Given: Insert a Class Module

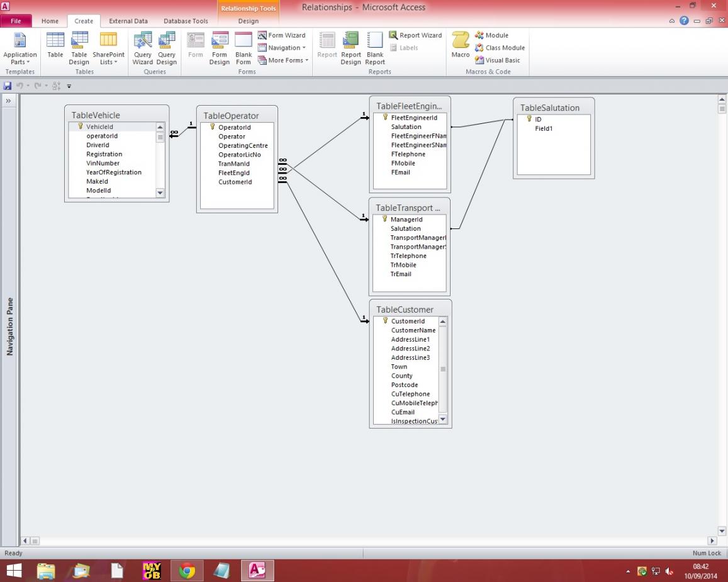Looking at the screenshot, I should point(500,48).
